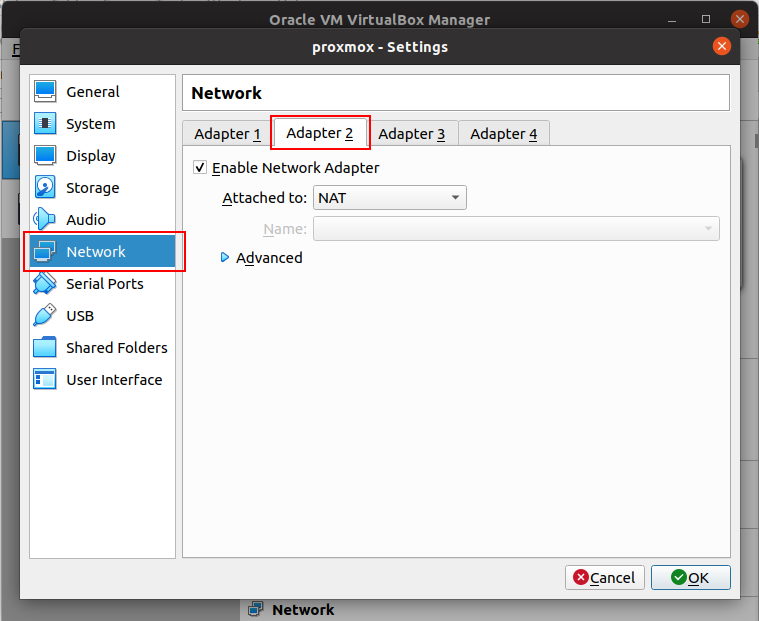759x621 pixels.
Task: Click the green checkmark icon on OK
Action: pos(679,577)
